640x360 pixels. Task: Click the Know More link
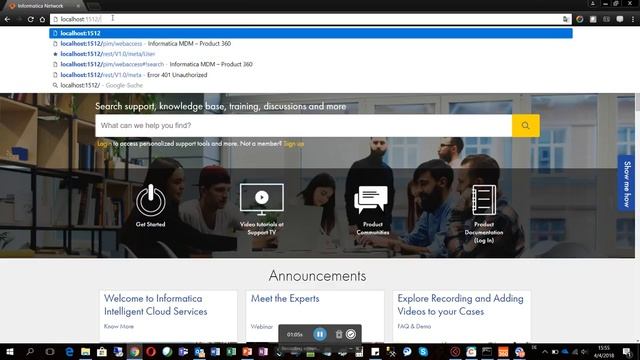tap(119, 326)
